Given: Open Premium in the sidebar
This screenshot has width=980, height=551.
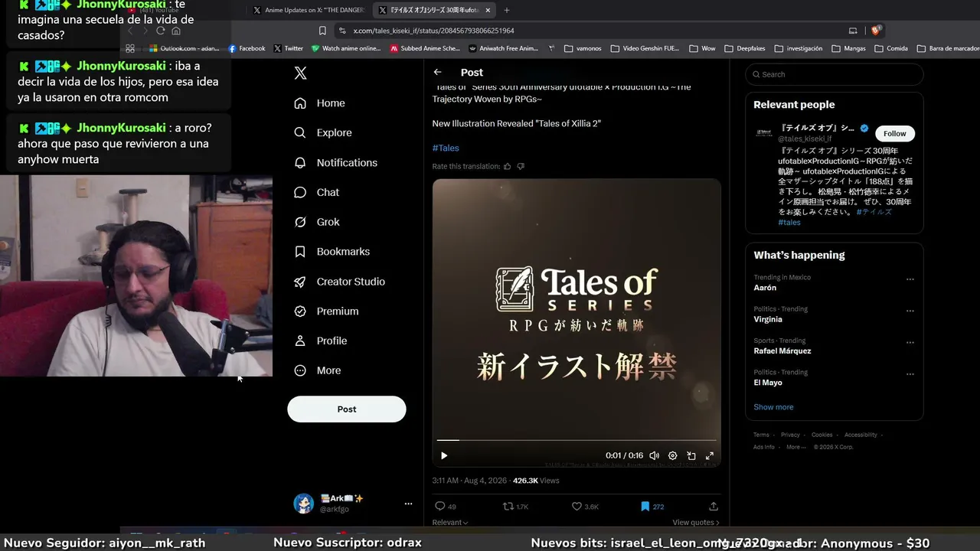Looking at the screenshot, I should [327, 311].
